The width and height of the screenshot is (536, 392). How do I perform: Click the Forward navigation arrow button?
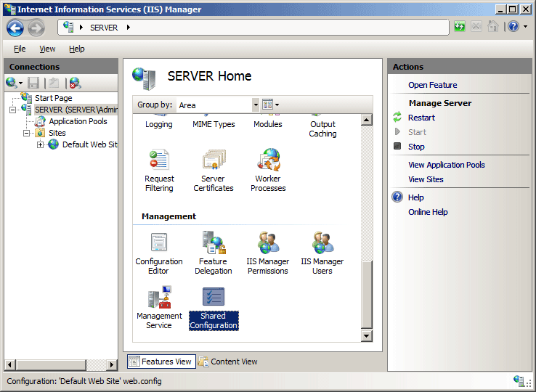coord(36,28)
